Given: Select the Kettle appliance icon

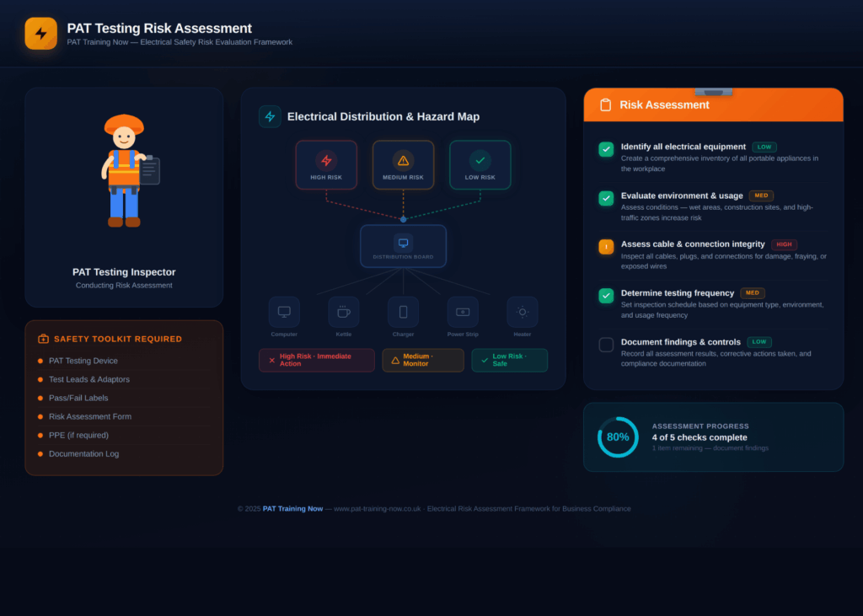Looking at the screenshot, I should pyautogui.click(x=343, y=312).
